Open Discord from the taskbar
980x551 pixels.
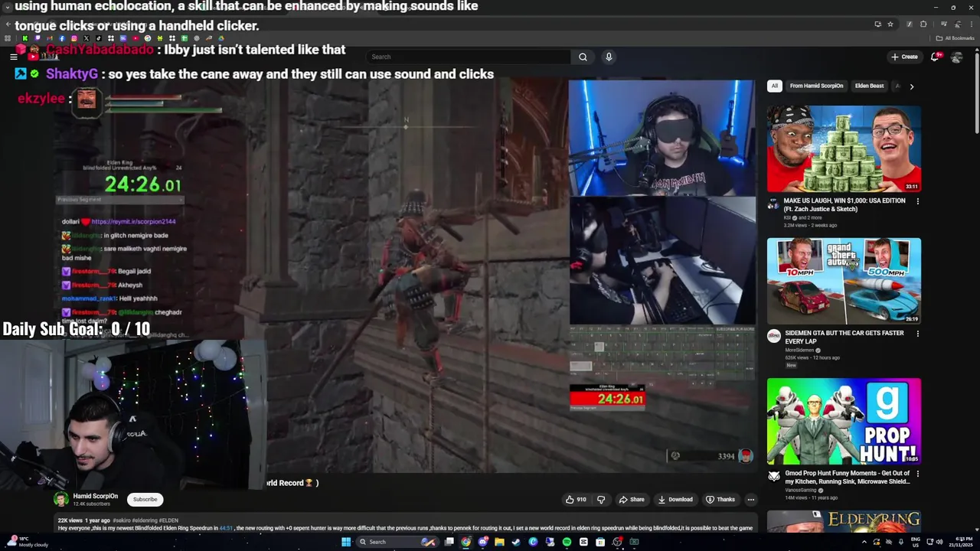[482, 542]
